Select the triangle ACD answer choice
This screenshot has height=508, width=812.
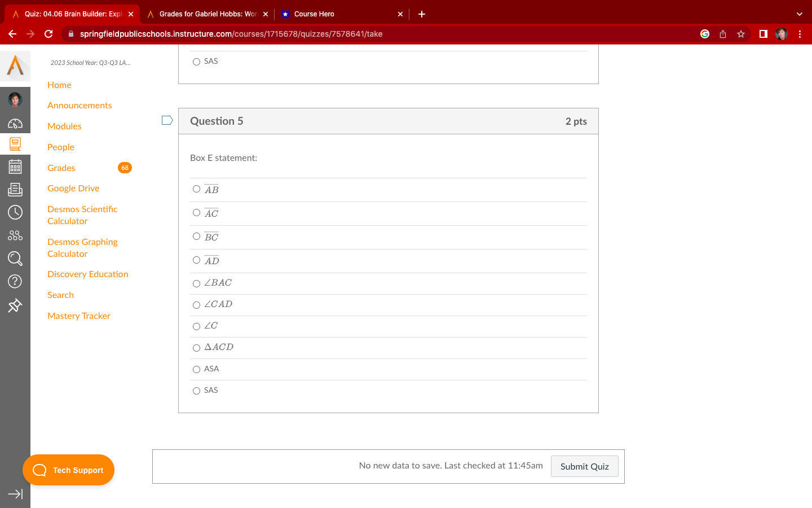[196, 347]
